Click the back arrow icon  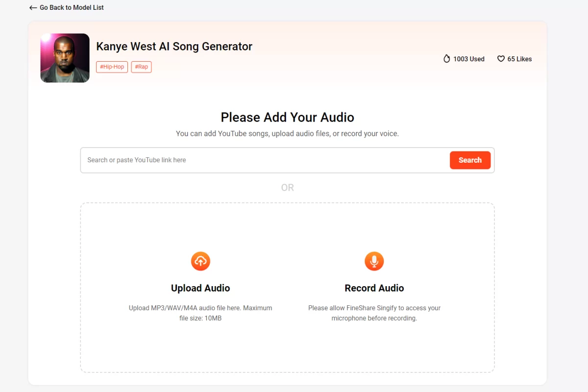pyautogui.click(x=33, y=8)
